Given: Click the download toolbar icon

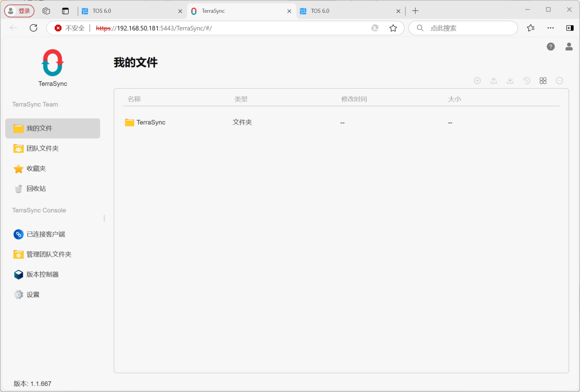Looking at the screenshot, I should coord(510,81).
